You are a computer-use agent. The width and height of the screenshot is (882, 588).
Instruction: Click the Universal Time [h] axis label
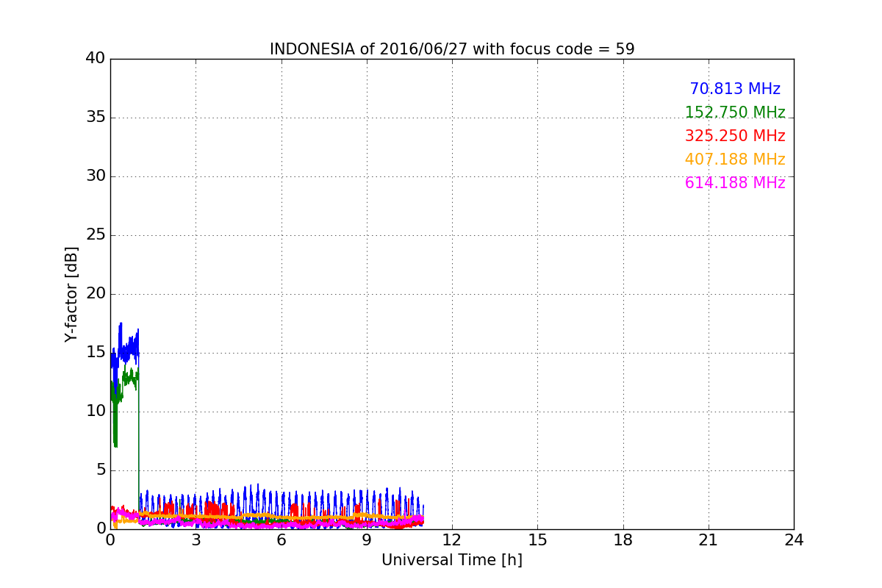[452, 560]
